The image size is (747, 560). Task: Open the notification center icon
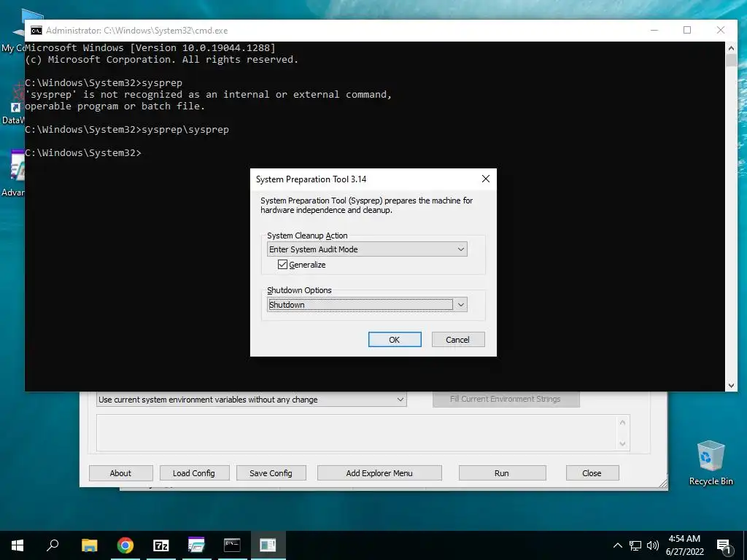coord(724,546)
